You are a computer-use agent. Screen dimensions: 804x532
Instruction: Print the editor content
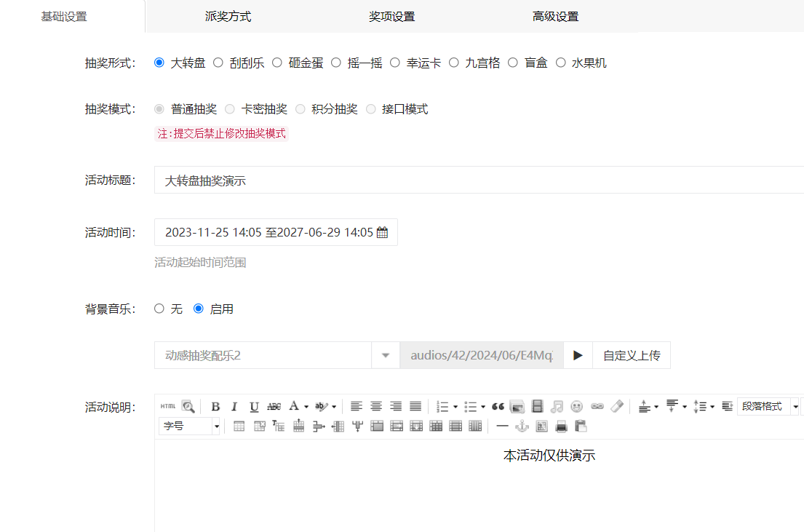[x=562, y=426]
